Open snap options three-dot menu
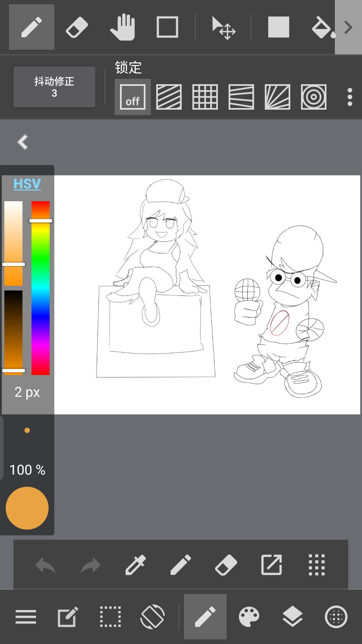362x644 pixels. point(350,97)
